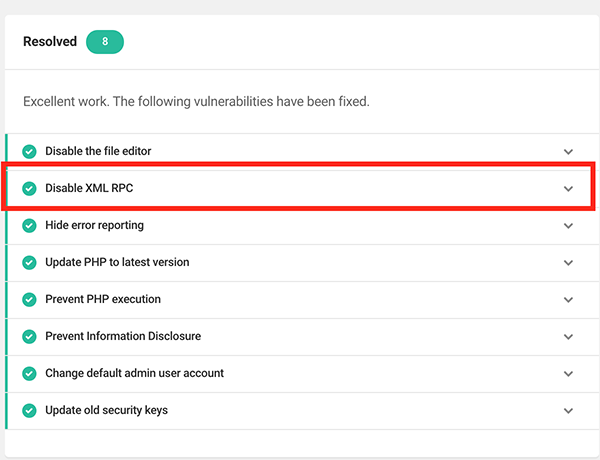Click the checkmark icon beside Prevent PHP execution
Viewport: 600px width, 460px height.
(x=29, y=299)
